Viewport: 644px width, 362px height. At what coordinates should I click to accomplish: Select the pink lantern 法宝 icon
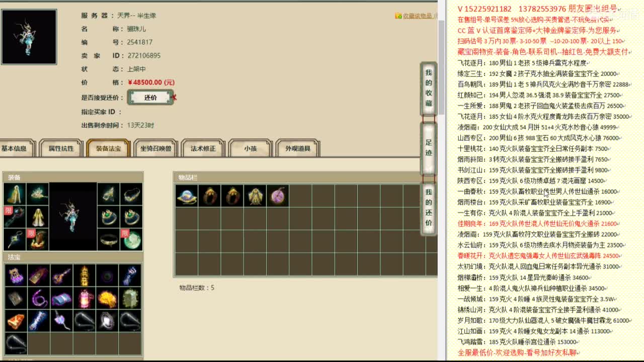84,298
